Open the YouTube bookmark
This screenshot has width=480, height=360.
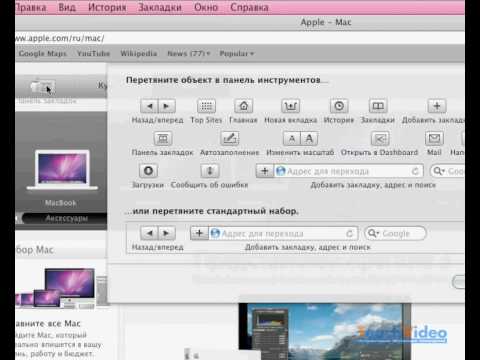[93, 53]
